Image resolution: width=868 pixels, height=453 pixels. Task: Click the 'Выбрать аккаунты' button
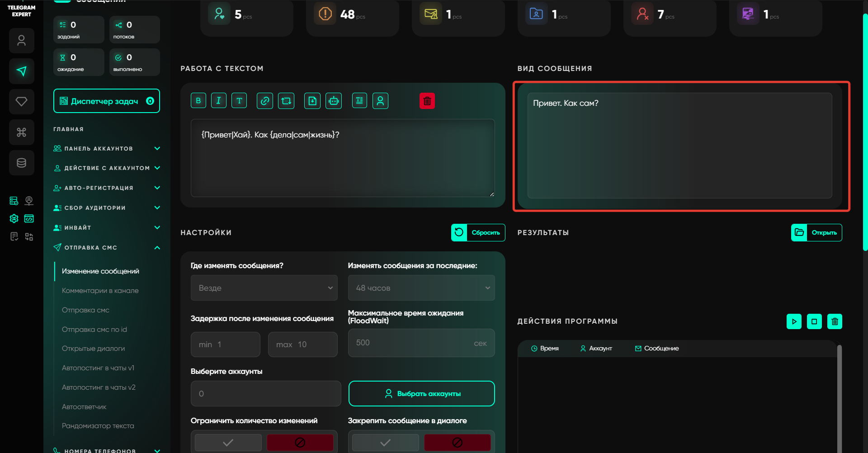coord(421,394)
